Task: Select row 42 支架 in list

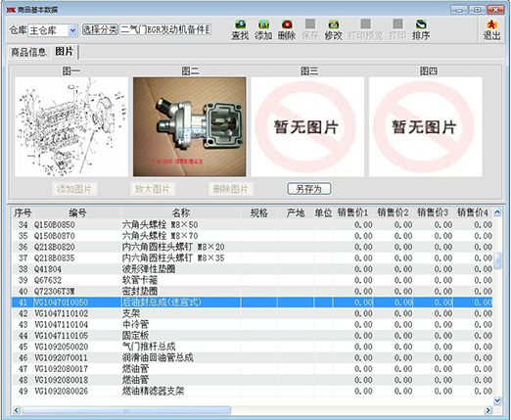Action: click(252, 313)
